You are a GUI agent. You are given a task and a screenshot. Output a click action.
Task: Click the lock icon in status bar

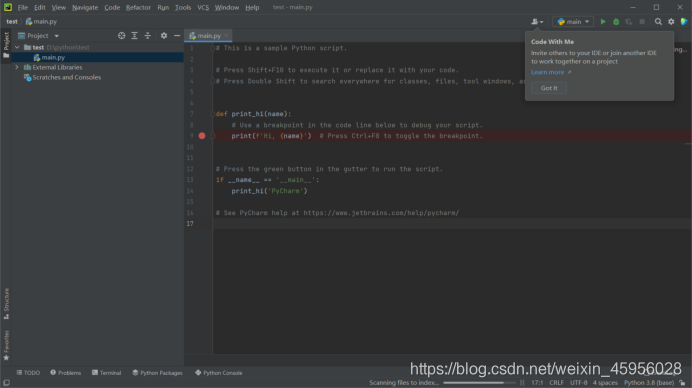(682, 383)
